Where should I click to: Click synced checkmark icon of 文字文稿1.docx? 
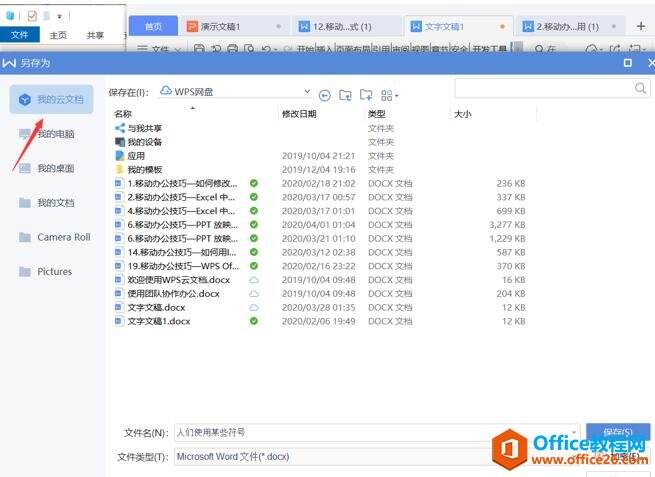254,321
